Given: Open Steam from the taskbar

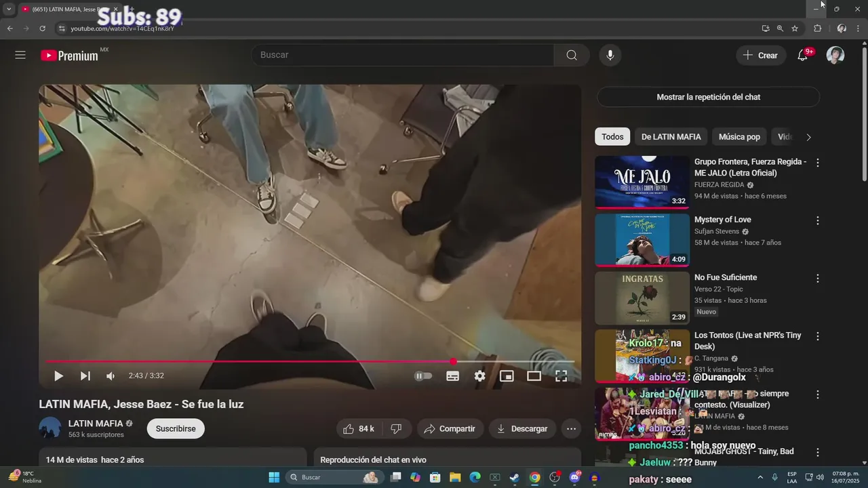Looking at the screenshot, I should (515, 477).
